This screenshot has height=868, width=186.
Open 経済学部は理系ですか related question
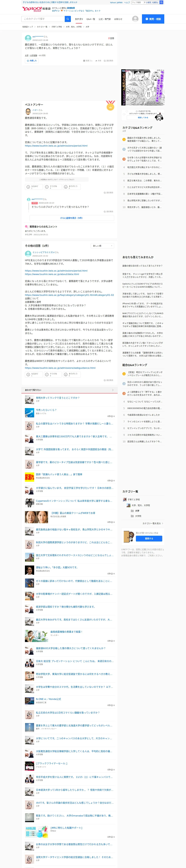point(65,607)
